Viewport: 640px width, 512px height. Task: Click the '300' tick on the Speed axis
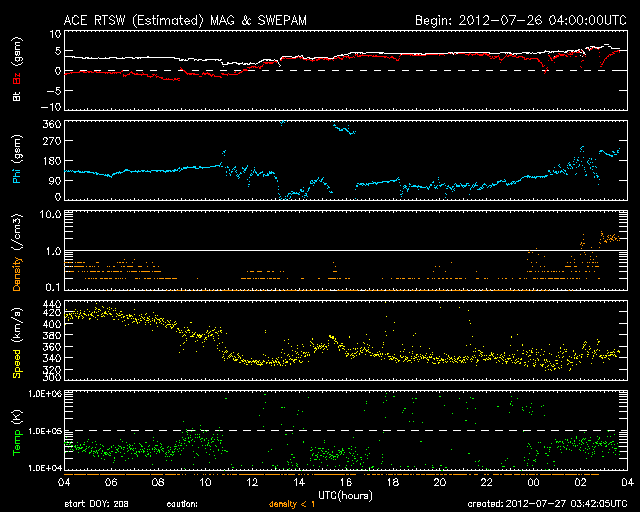[x=52, y=378]
